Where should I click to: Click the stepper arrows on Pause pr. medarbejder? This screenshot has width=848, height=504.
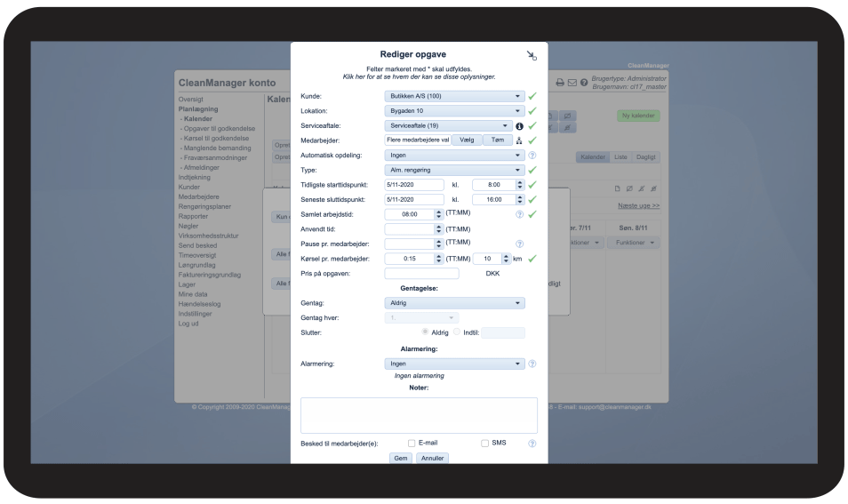pyautogui.click(x=438, y=244)
